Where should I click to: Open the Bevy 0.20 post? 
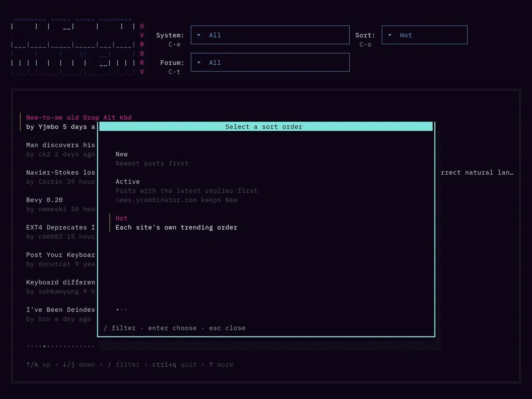[44, 200]
